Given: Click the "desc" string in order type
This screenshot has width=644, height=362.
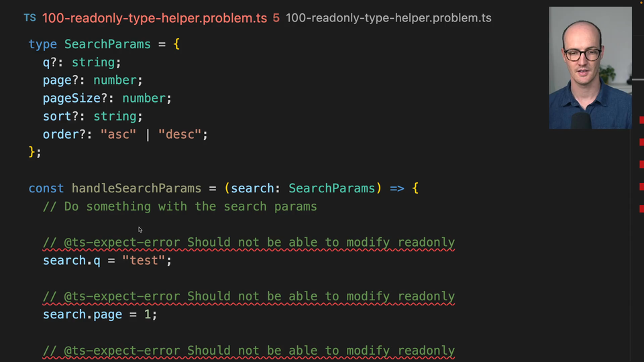Looking at the screenshot, I should pyautogui.click(x=179, y=134).
